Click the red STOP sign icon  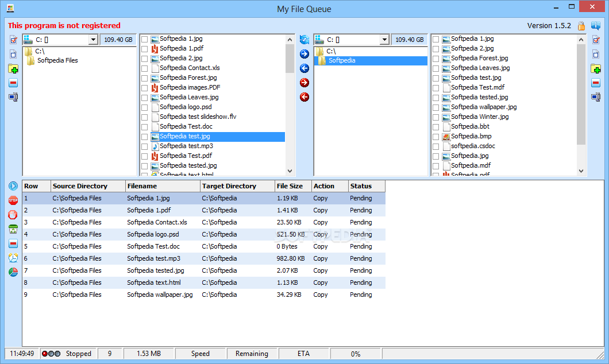pos(13,200)
